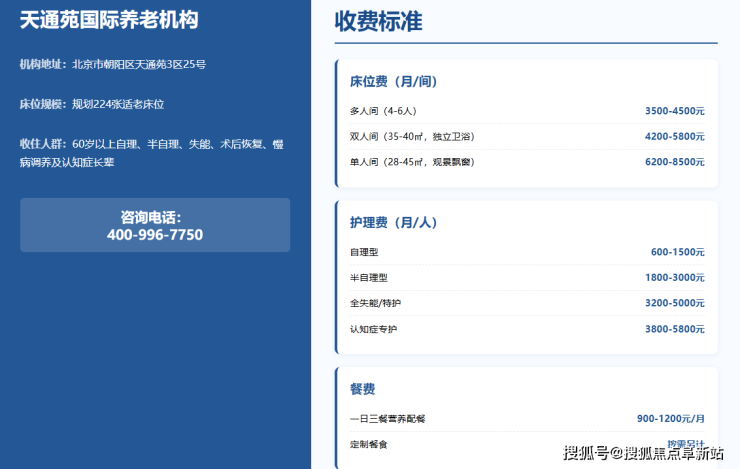Click the price 3800-5800元
Viewport: 740px width, 469px height.
675,329
